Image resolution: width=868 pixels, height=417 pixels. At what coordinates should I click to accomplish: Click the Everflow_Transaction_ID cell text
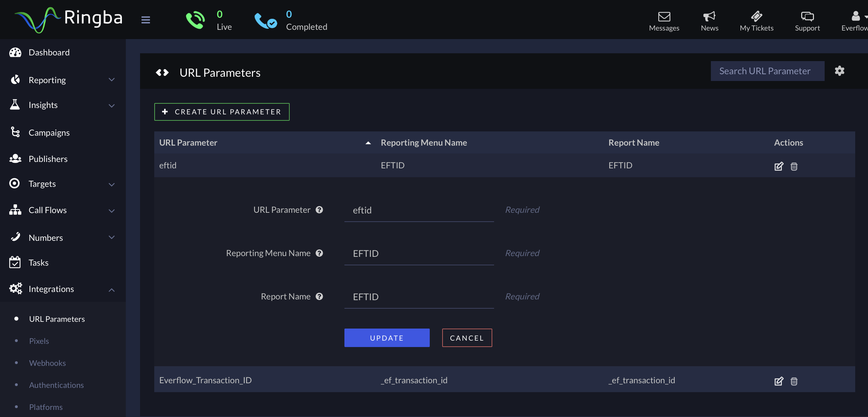(205, 380)
